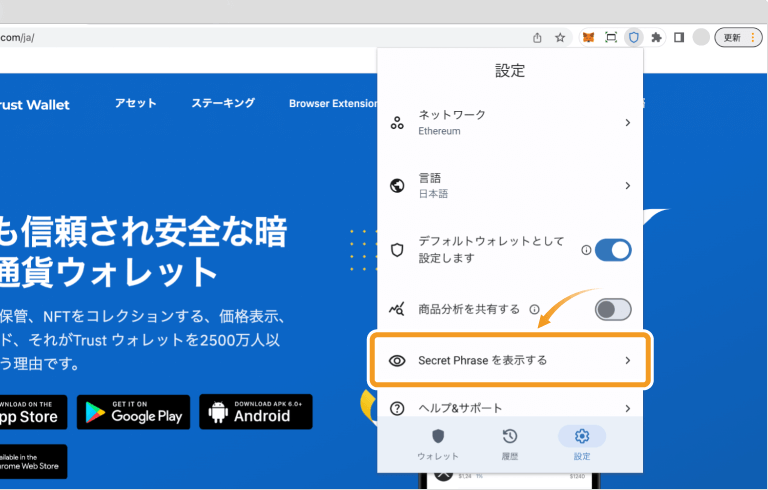The width and height of the screenshot is (768, 490).
Task: Select the 設定 settings tab
Action: tap(582, 444)
